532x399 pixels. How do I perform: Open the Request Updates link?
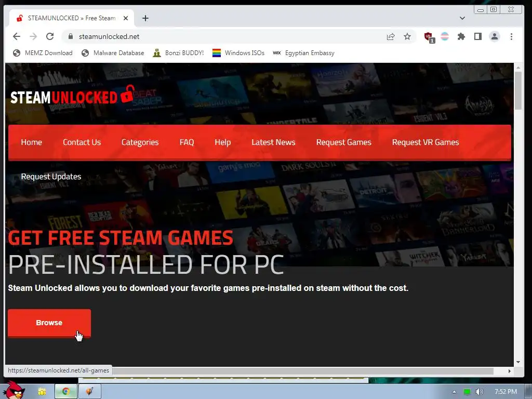pos(51,177)
